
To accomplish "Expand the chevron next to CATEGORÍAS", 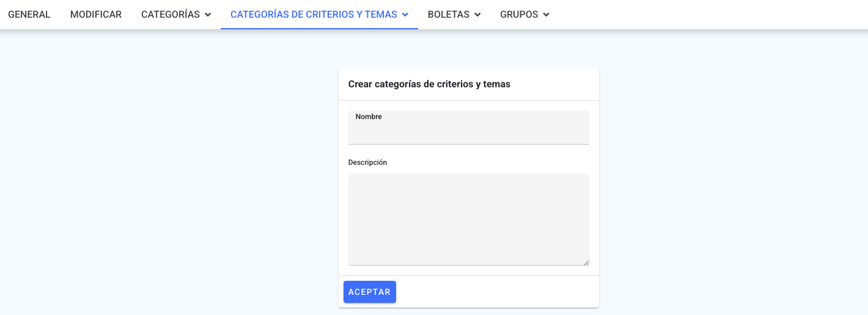I will point(208,15).
